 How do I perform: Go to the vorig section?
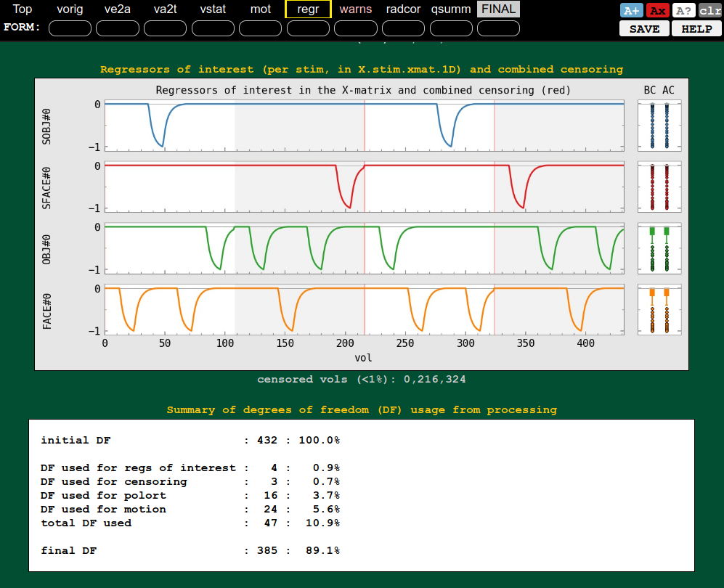[x=70, y=9]
